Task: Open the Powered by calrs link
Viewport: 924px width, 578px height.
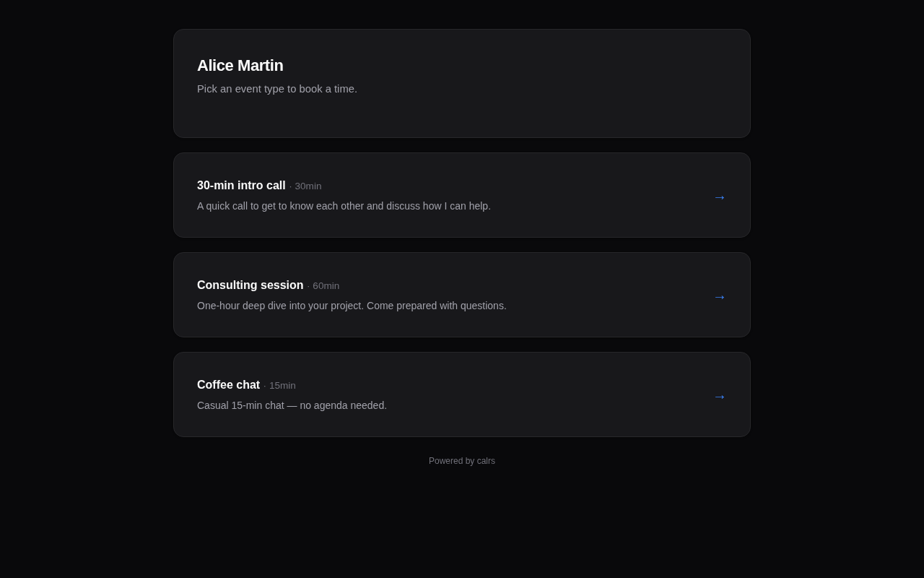Action: click(462, 461)
